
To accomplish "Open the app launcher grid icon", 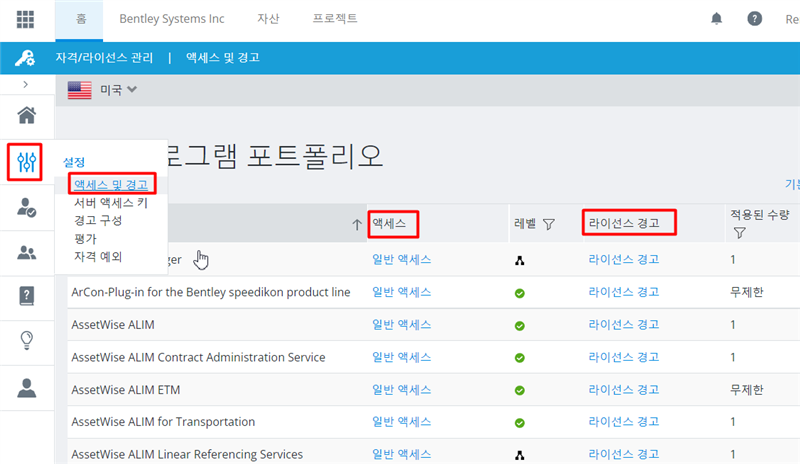I will point(25,19).
